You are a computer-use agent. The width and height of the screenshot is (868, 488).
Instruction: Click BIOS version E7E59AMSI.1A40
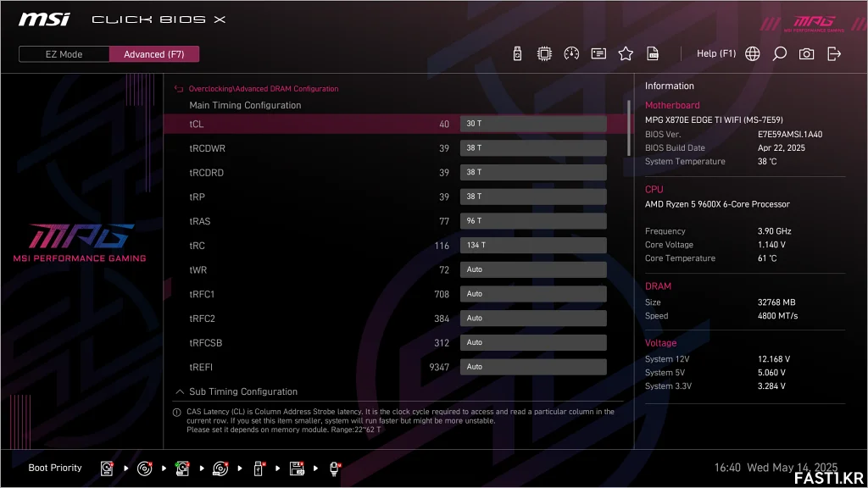click(x=790, y=135)
